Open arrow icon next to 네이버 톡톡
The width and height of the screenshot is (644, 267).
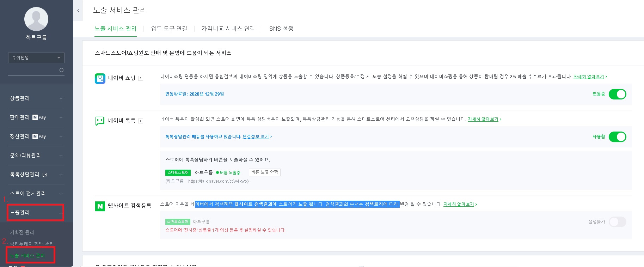coord(141,121)
